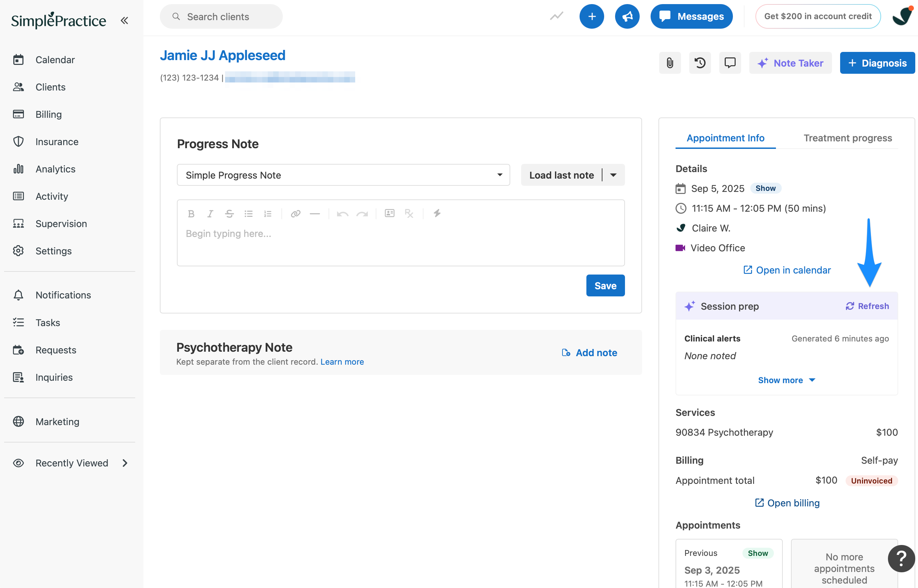The height and width of the screenshot is (588, 918).
Task: Apply bold formatting in the note editor
Action: [191, 213]
